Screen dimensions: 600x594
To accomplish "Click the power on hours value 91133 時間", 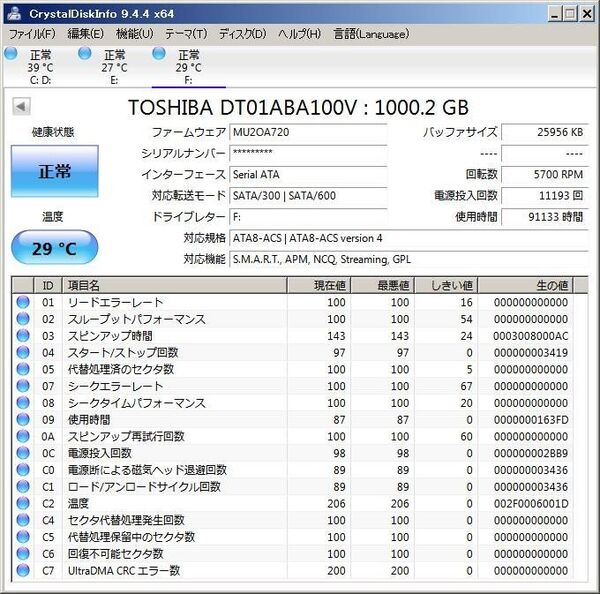I will click(545, 217).
